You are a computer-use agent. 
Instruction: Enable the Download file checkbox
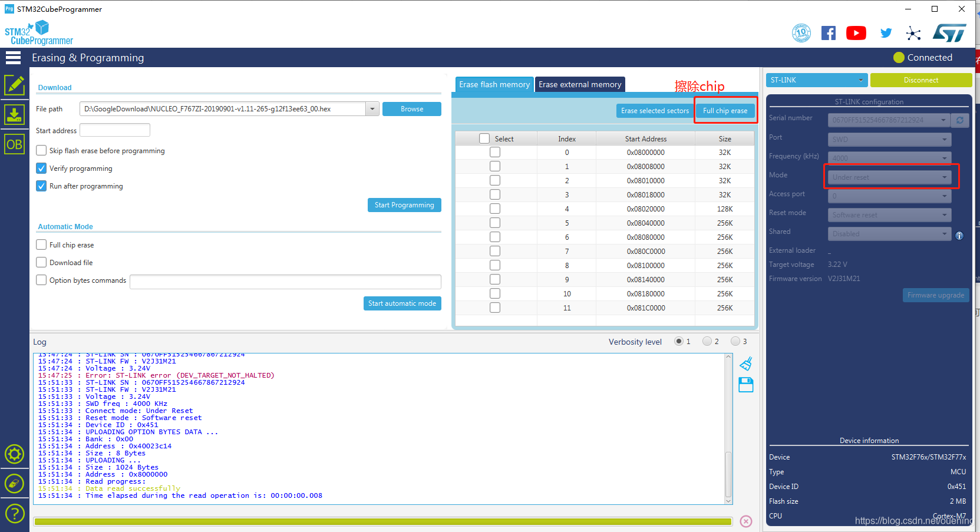tap(41, 262)
